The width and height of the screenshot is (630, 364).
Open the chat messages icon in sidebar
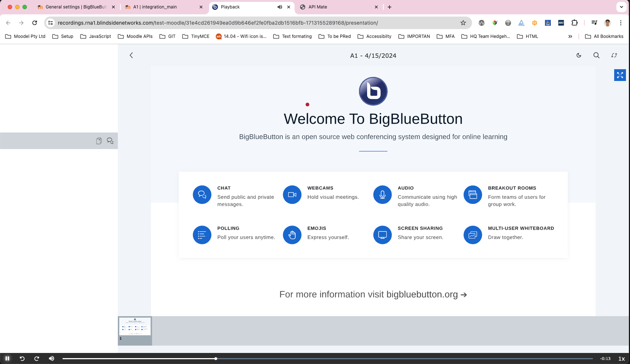click(x=110, y=141)
